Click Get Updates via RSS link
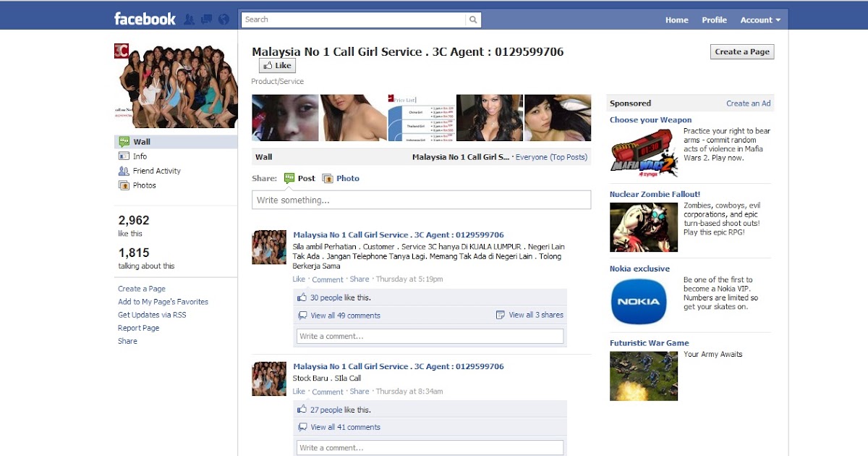 [152, 315]
